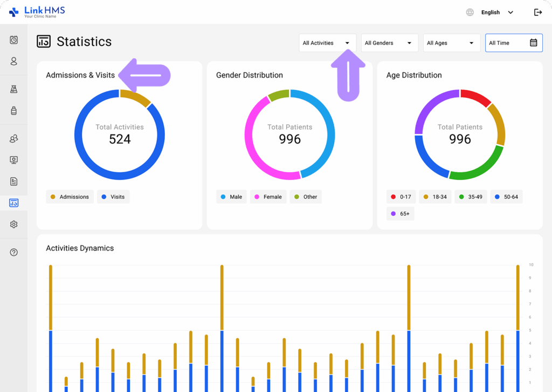Screen dimensions: 552x392
Task: Open the Billing invoice icon in the sidebar
Action: [x=13, y=181]
